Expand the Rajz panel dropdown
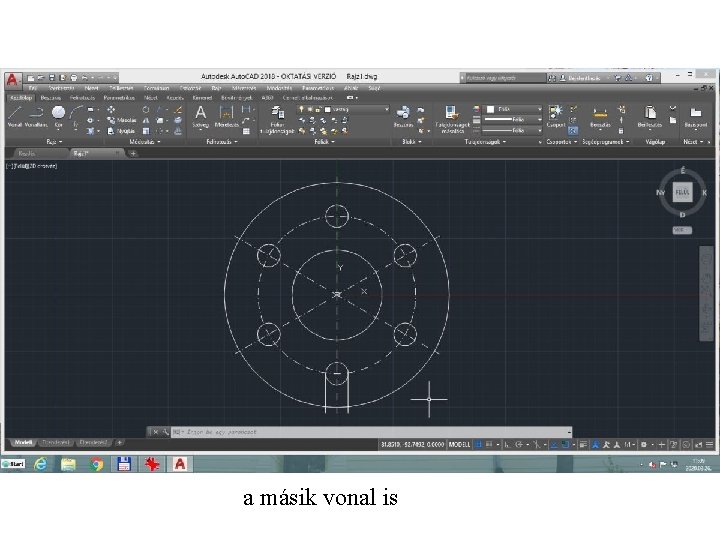 point(54,142)
